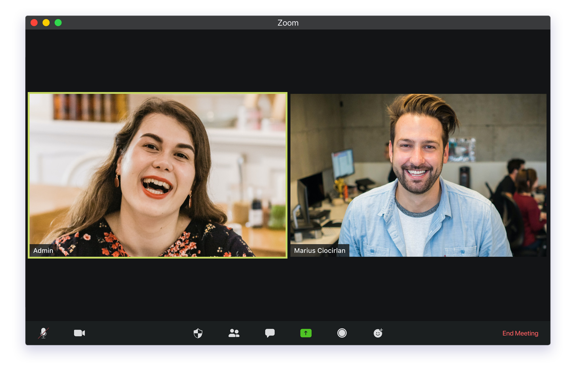Click the End Meeting button
The width and height of the screenshot is (588, 371).
(x=520, y=333)
